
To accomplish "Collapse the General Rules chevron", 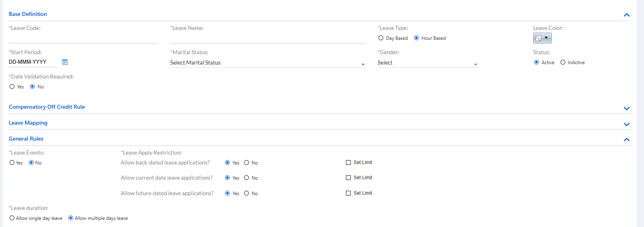I will point(627,139).
